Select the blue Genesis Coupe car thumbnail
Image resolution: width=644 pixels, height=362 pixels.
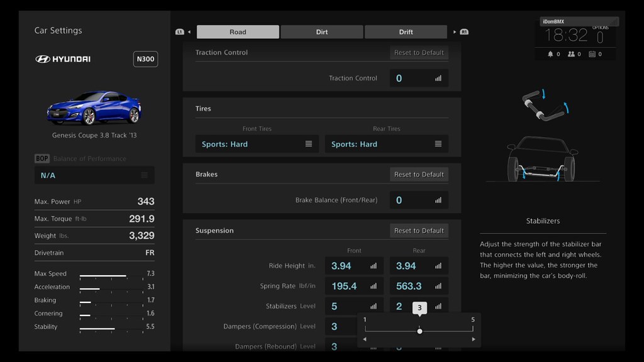94,107
